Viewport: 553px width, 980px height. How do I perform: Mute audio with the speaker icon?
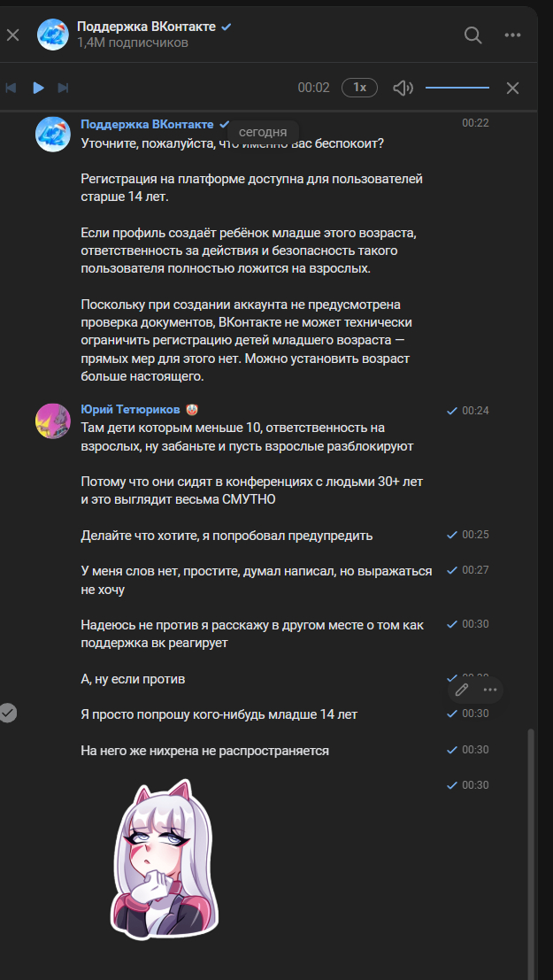click(x=403, y=87)
